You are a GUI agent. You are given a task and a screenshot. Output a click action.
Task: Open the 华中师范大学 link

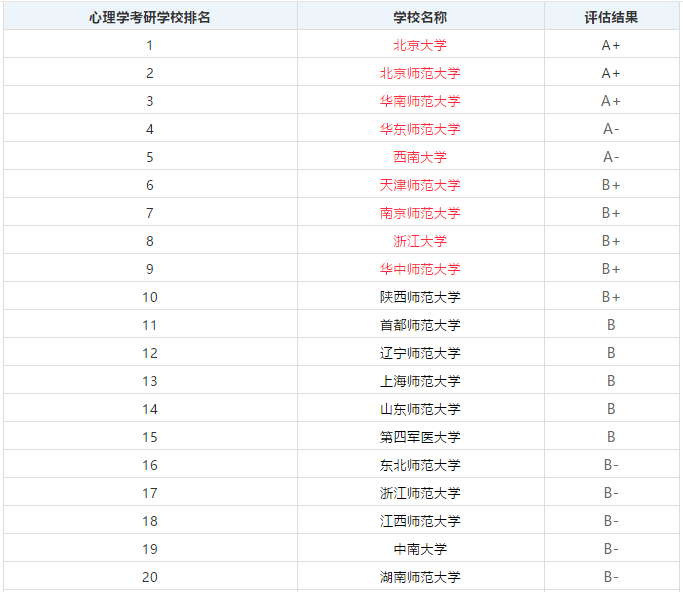coord(420,269)
